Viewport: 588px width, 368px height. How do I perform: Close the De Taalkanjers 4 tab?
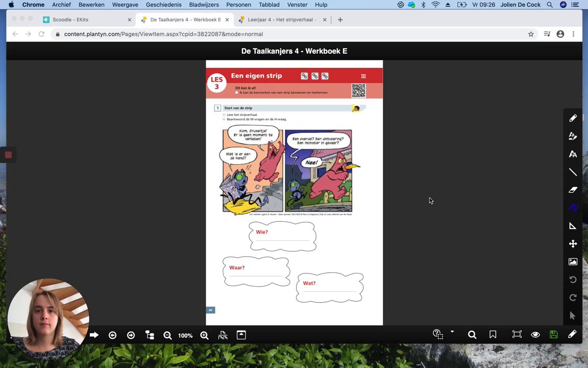pos(227,19)
